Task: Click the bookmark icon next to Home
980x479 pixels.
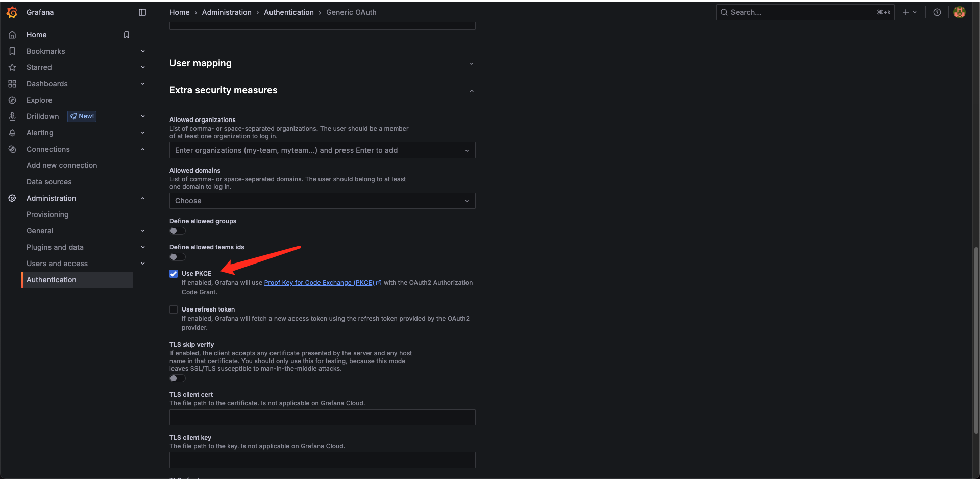Action: pyautogui.click(x=127, y=35)
